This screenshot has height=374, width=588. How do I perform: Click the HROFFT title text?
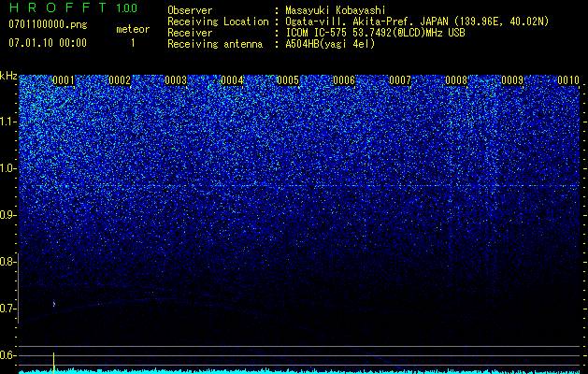pos(59,7)
